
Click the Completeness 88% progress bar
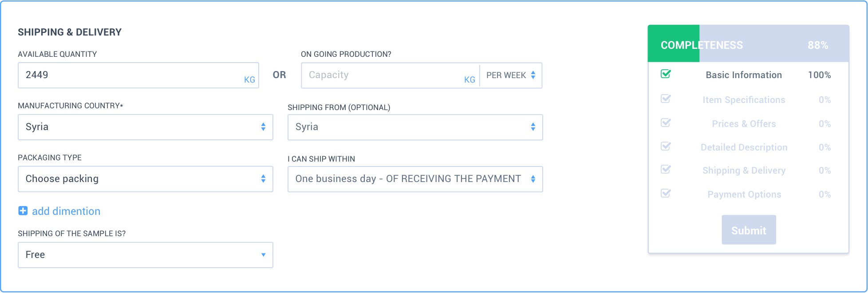pos(749,44)
